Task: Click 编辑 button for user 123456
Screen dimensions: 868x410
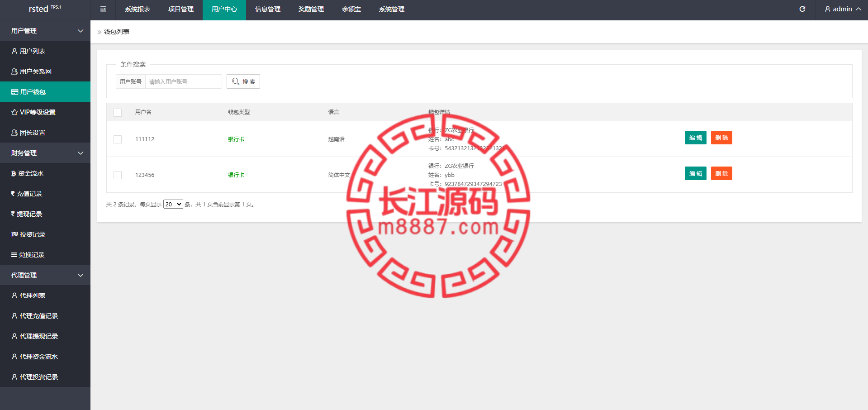Action: pyautogui.click(x=696, y=173)
